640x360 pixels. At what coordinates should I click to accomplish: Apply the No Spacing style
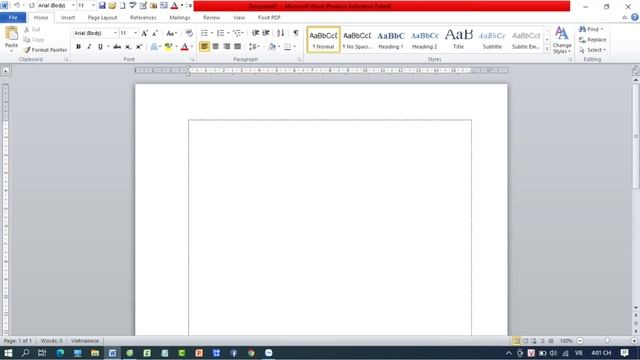(x=357, y=40)
